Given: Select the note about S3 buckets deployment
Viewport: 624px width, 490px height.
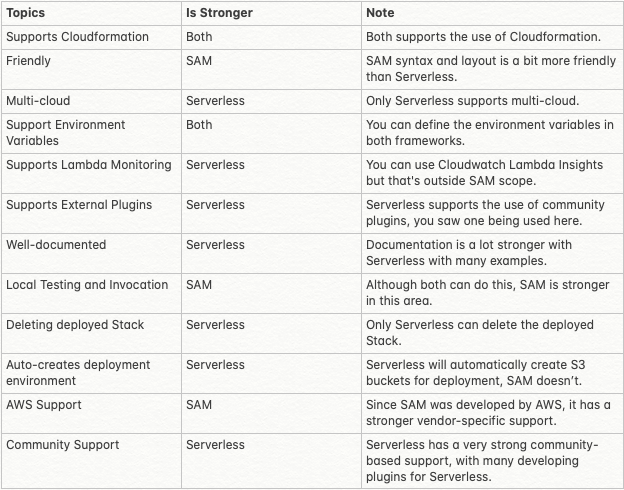Looking at the screenshot, I should (x=489, y=373).
